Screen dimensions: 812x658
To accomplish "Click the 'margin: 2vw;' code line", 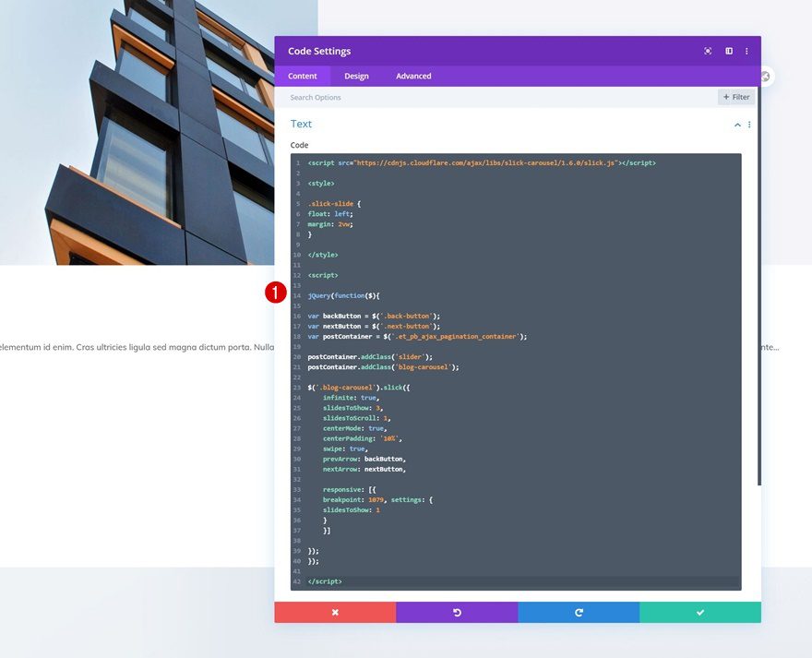I will point(330,224).
